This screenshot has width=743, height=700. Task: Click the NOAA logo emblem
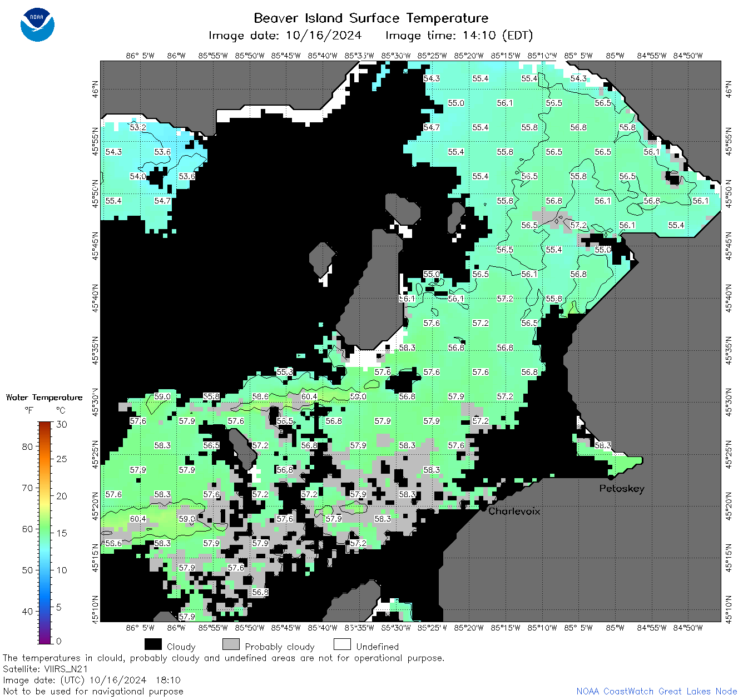(x=37, y=24)
